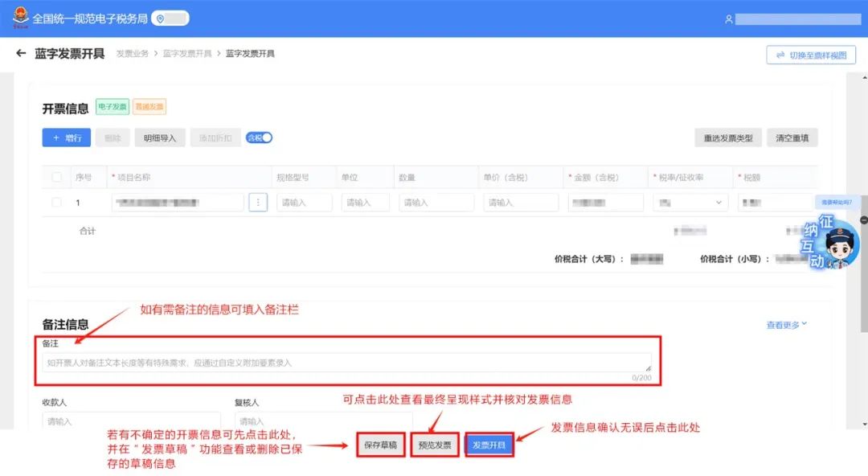
Task: Click the 发票开具 issue invoice button
Action: (489, 445)
